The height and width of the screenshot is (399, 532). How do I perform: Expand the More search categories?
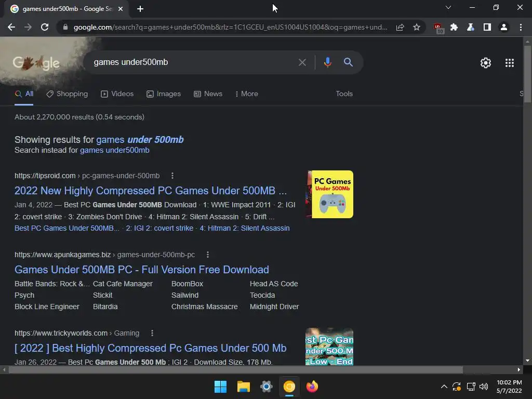pyautogui.click(x=246, y=94)
